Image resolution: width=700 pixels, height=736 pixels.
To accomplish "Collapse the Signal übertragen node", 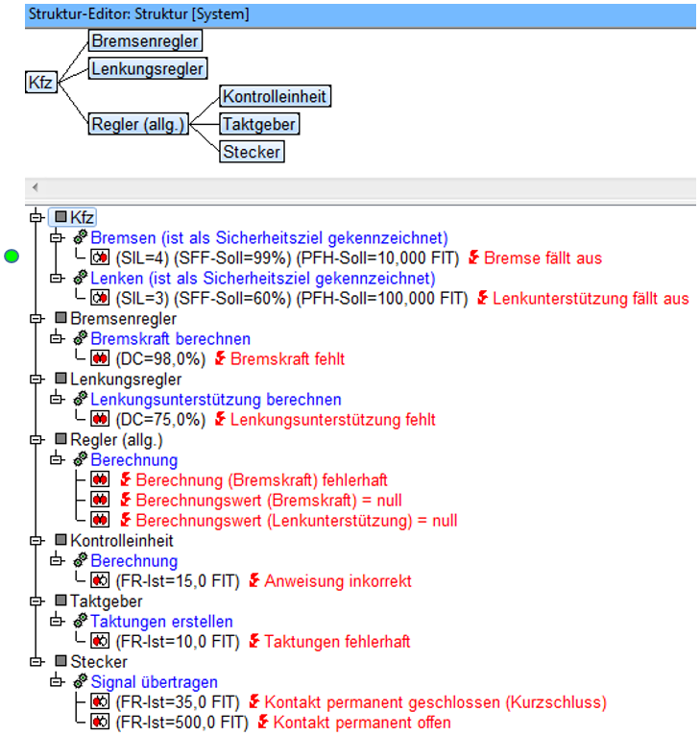I will click(57, 681).
